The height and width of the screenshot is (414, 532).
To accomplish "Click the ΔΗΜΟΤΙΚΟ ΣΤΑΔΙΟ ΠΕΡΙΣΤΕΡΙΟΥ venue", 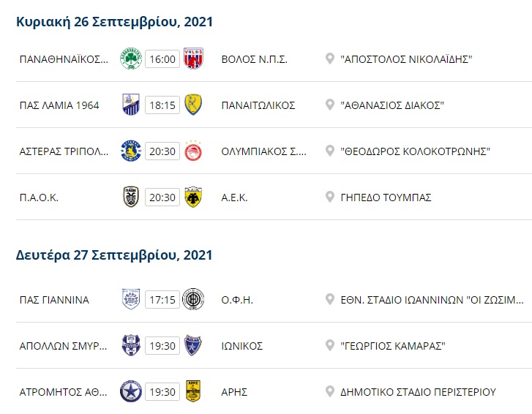I will [x=419, y=391].
